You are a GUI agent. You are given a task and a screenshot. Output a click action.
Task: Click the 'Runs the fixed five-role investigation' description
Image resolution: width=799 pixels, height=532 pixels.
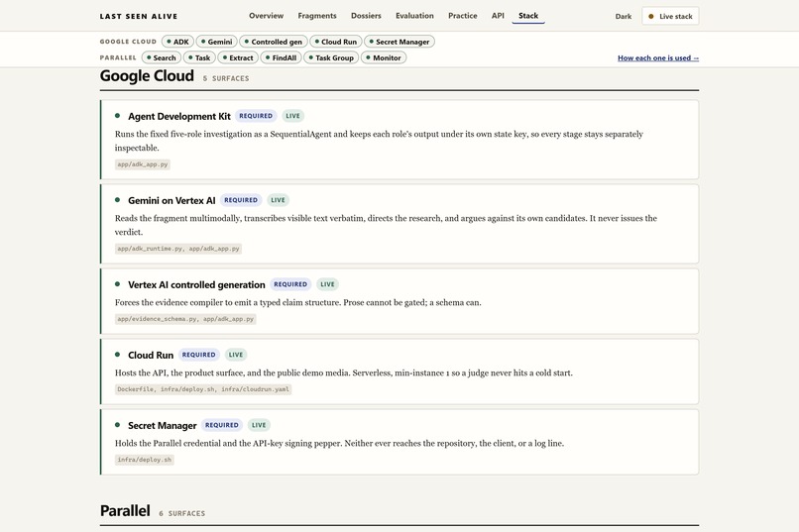tap(379, 141)
